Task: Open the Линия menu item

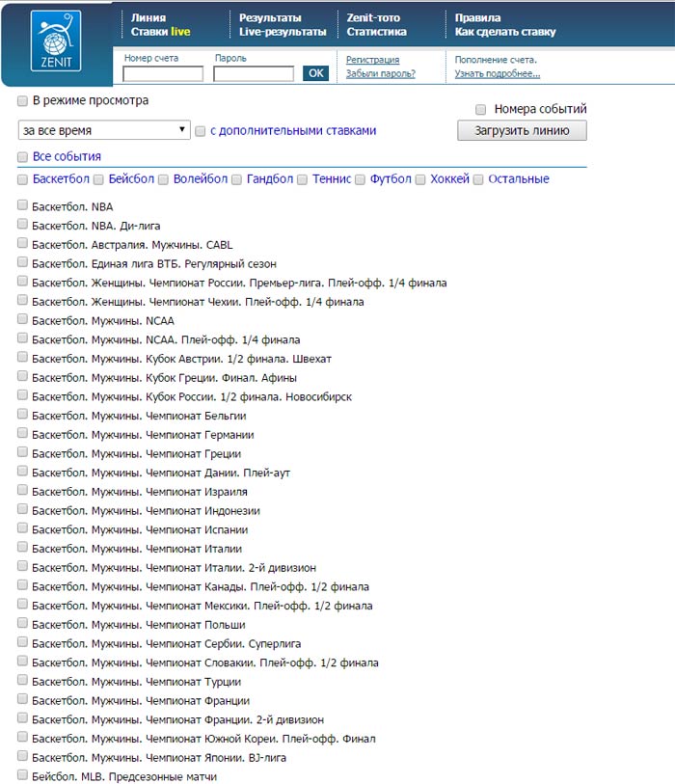Action: [x=148, y=17]
